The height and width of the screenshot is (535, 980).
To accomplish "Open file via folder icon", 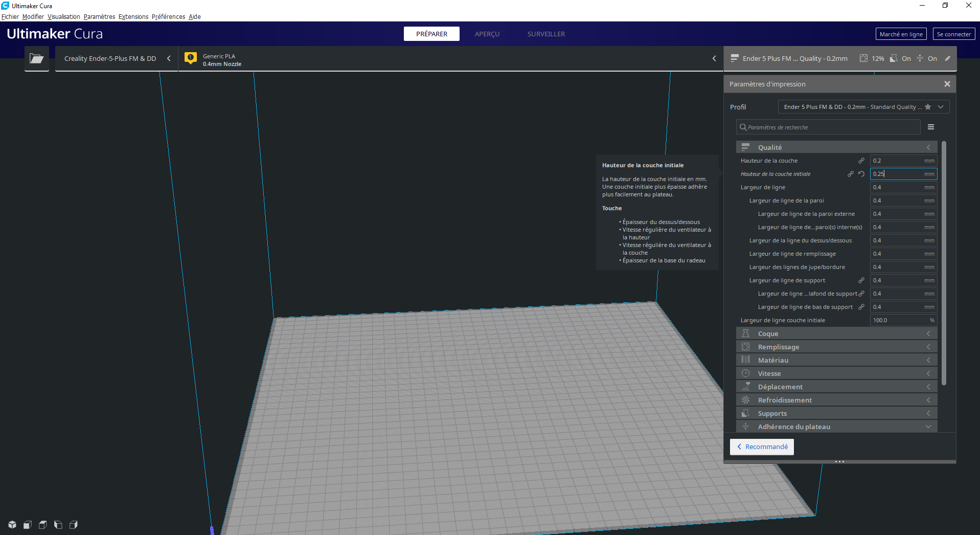I will coord(37,58).
